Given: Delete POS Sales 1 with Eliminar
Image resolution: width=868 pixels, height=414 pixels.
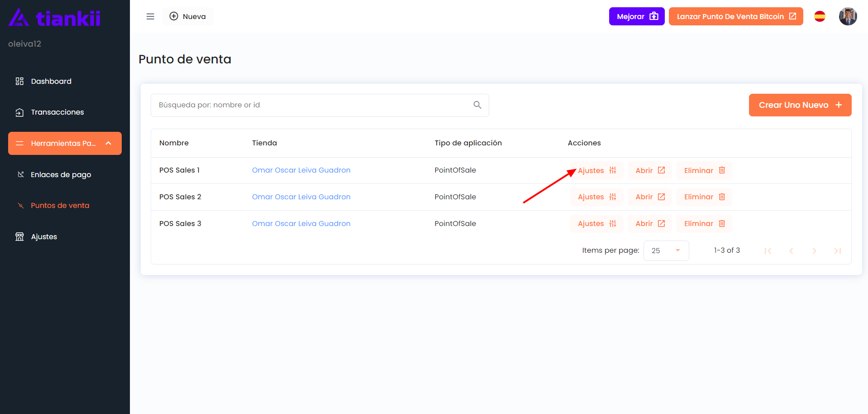Looking at the screenshot, I should coord(704,170).
